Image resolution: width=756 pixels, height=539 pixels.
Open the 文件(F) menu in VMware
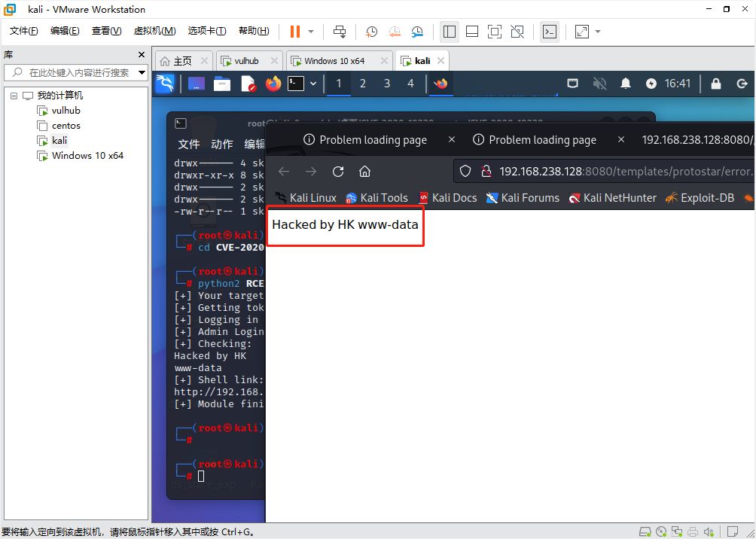pyautogui.click(x=23, y=31)
